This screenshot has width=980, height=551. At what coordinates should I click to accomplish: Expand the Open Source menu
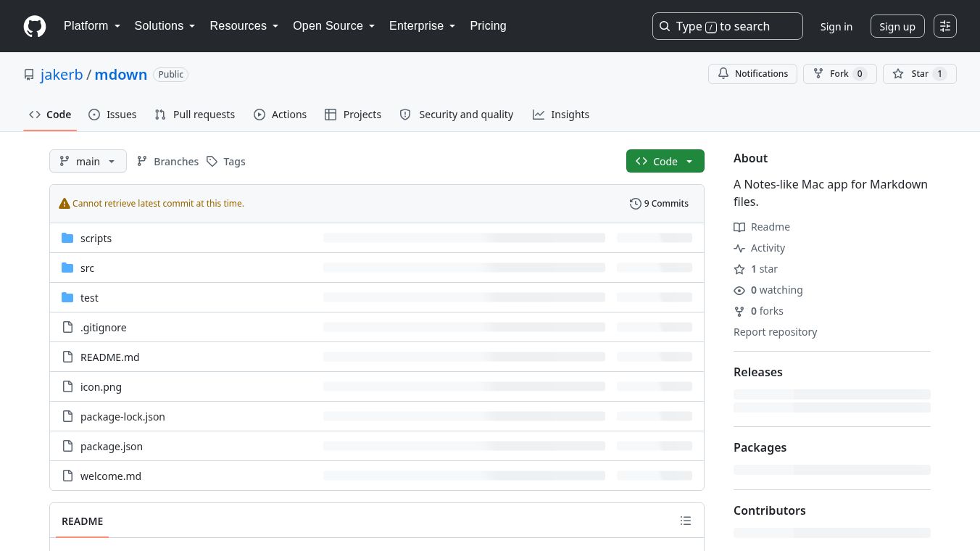click(334, 26)
